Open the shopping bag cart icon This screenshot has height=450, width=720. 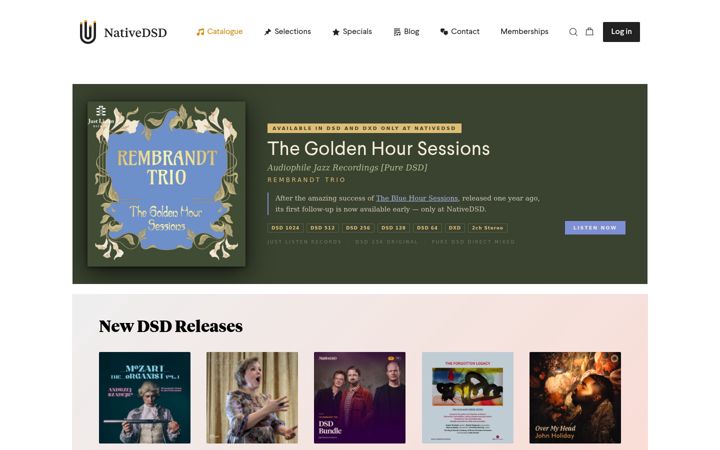click(x=590, y=31)
